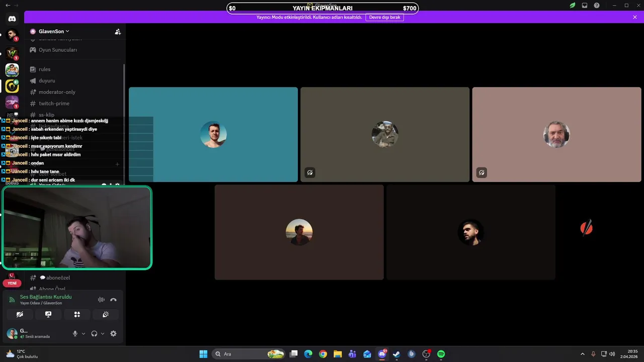The image size is (644, 362).
Task: Click the red slashed icon on right
Action: click(586, 228)
